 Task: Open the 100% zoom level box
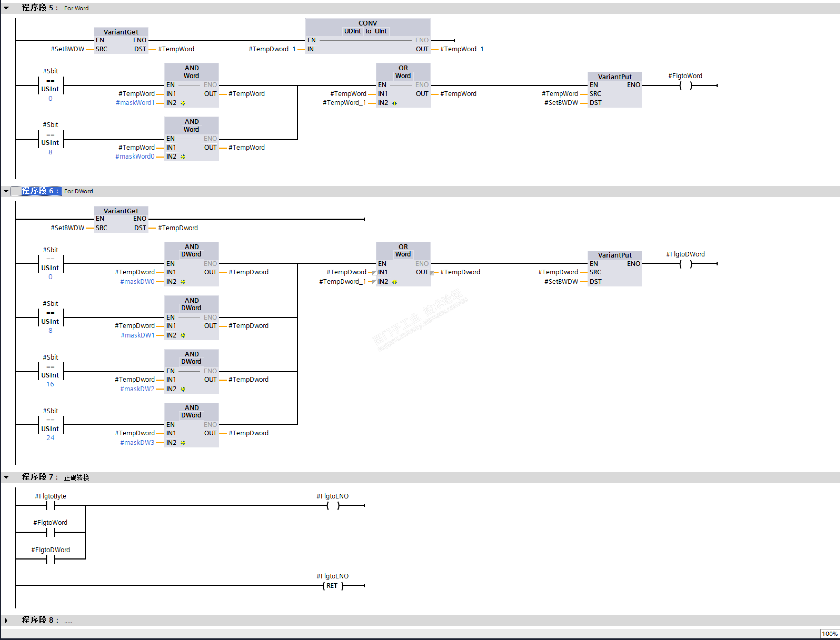click(x=829, y=634)
